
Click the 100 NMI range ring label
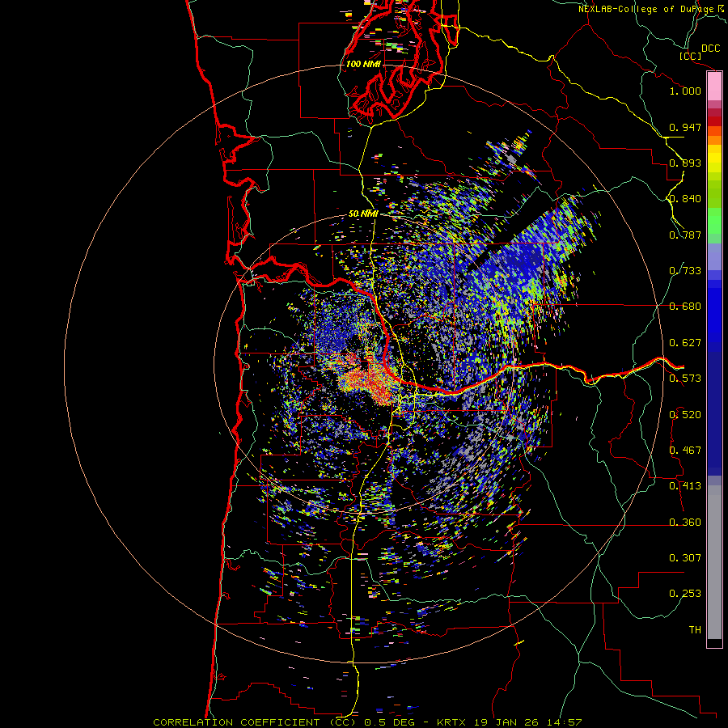coord(363,64)
